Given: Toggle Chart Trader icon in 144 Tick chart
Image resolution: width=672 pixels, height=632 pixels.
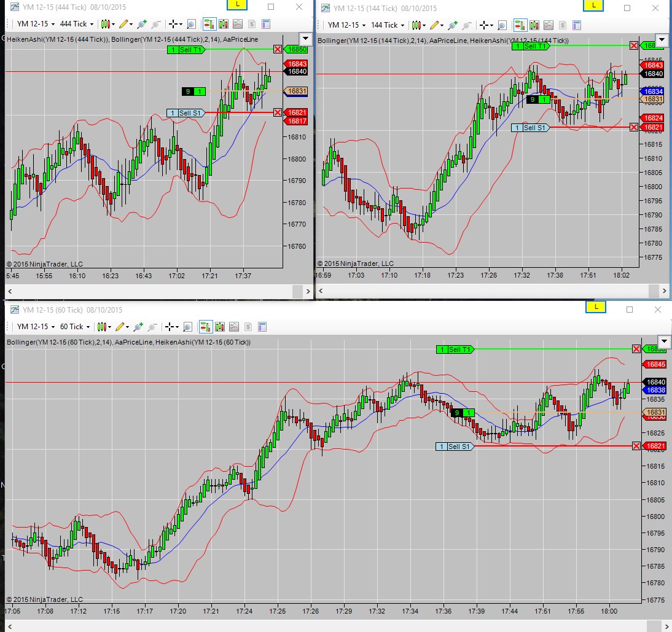Looking at the screenshot, I should [x=520, y=25].
